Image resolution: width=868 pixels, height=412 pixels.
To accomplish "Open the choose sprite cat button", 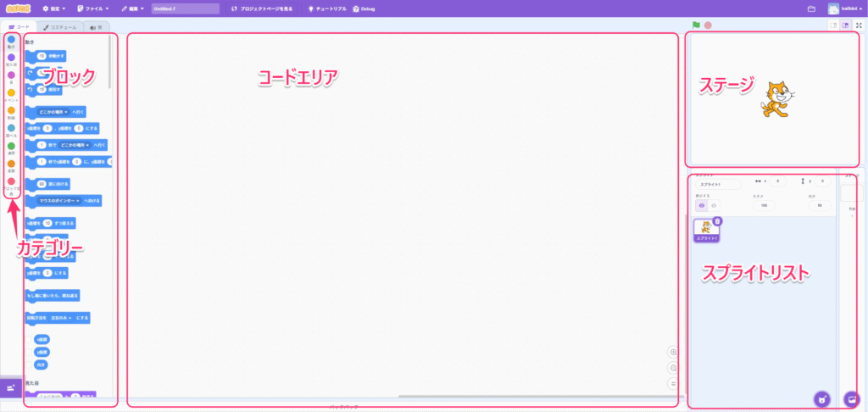I will click(x=821, y=399).
